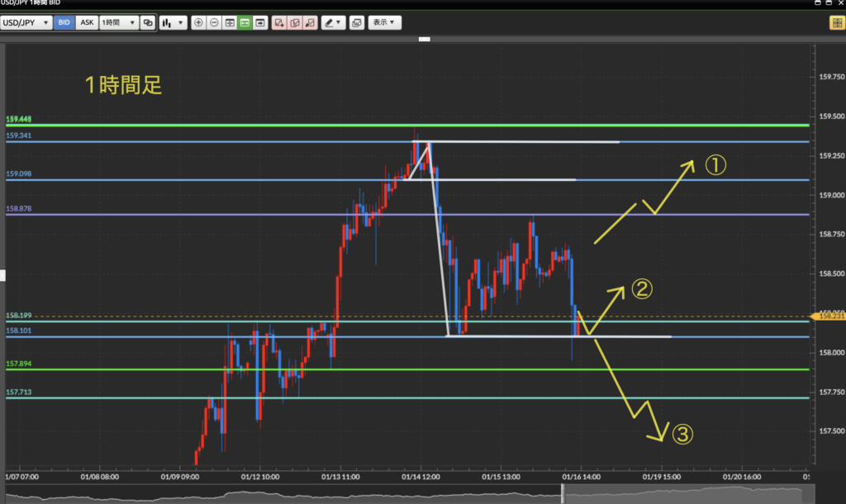
Task: Open the pencil drawing tools menu
Action: [334, 23]
